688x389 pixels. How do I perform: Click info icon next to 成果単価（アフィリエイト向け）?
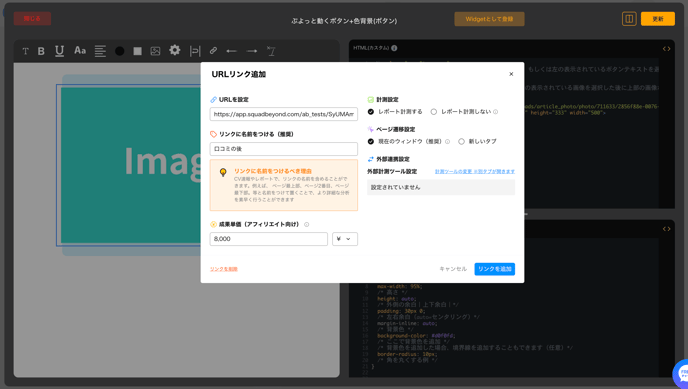307,225
